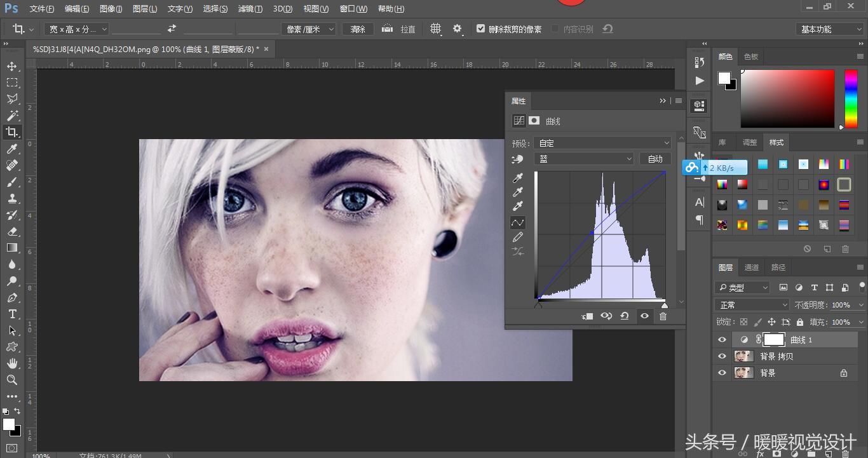
Task: Toggle visibility of 曲线 1 layer
Action: [x=722, y=340]
